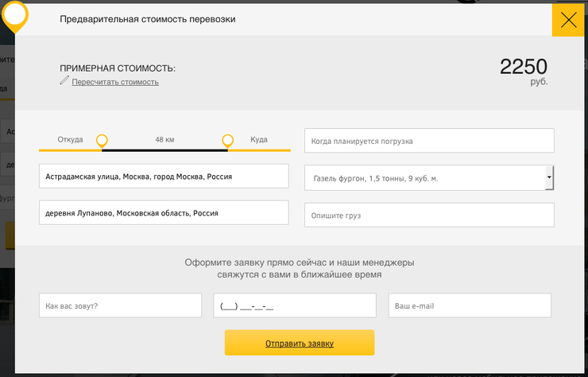Click the Откуда origin pin marker
Image resolution: width=588 pixels, height=377 pixels.
click(x=102, y=142)
